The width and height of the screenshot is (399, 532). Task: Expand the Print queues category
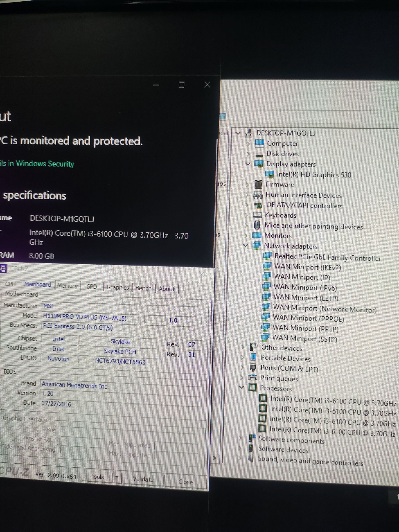[242, 378]
